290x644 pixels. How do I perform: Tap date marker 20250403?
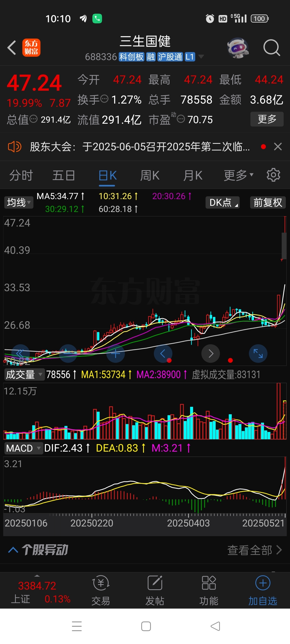[x=188, y=523]
